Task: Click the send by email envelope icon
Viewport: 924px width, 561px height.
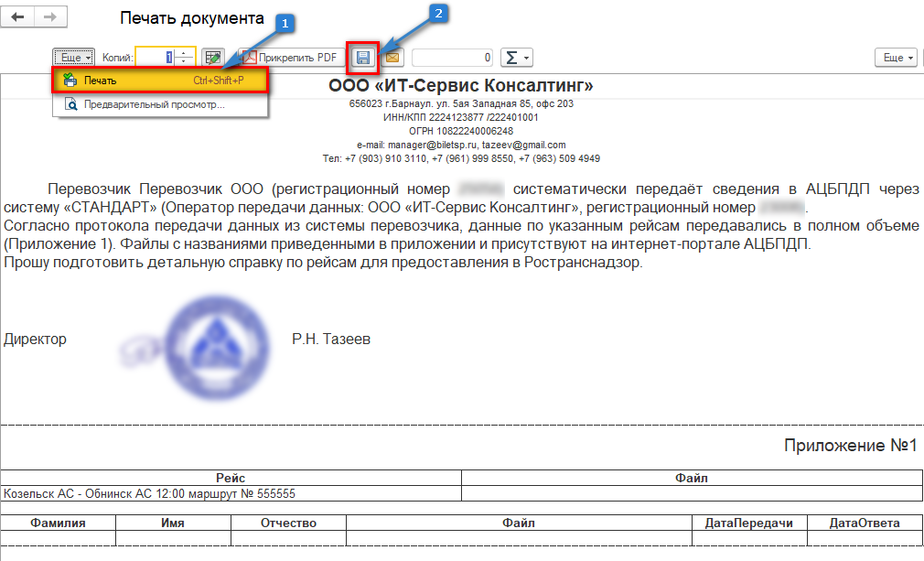Action: coord(392,58)
